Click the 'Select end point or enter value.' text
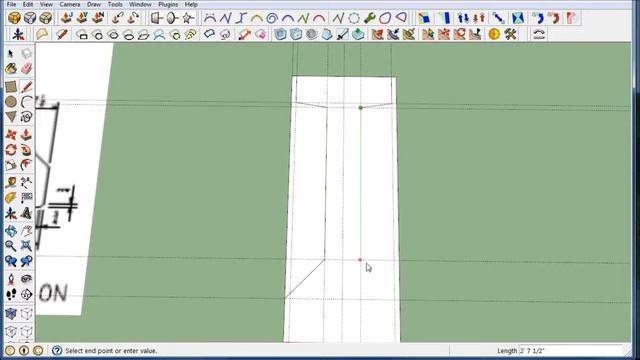The height and width of the screenshot is (360, 640). 111,351
